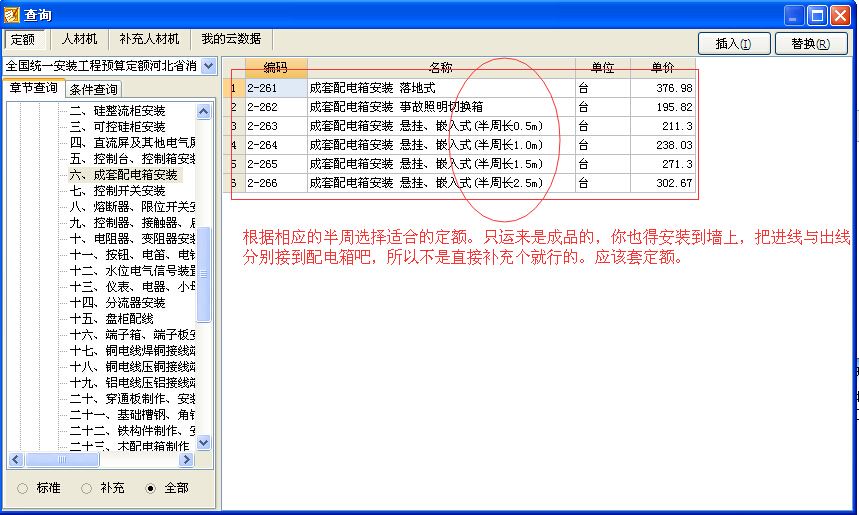The image size is (859, 515).
Task: Click the 单位 column header
Action: pyautogui.click(x=603, y=68)
